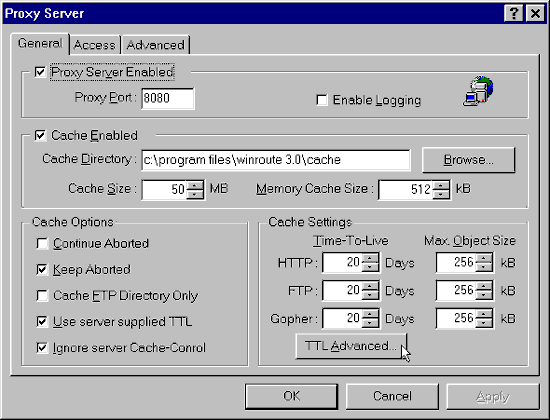
Task: Increase Memory Cache Size with up arrow
Action: pyautogui.click(x=441, y=185)
